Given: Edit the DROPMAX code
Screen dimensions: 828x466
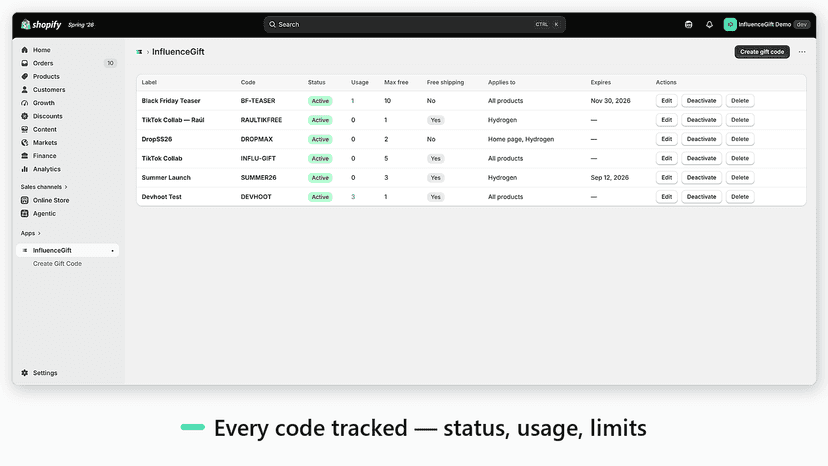Looking at the screenshot, I should coord(666,139).
